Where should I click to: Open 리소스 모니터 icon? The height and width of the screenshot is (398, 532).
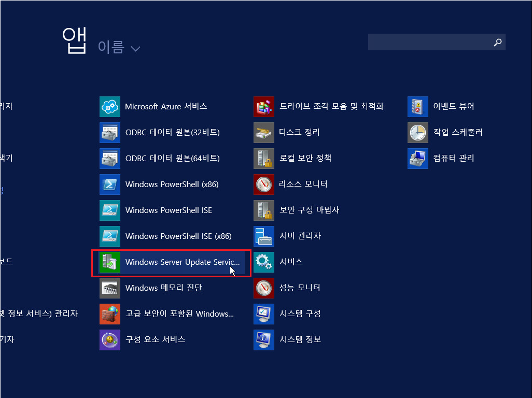click(x=263, y=184)
